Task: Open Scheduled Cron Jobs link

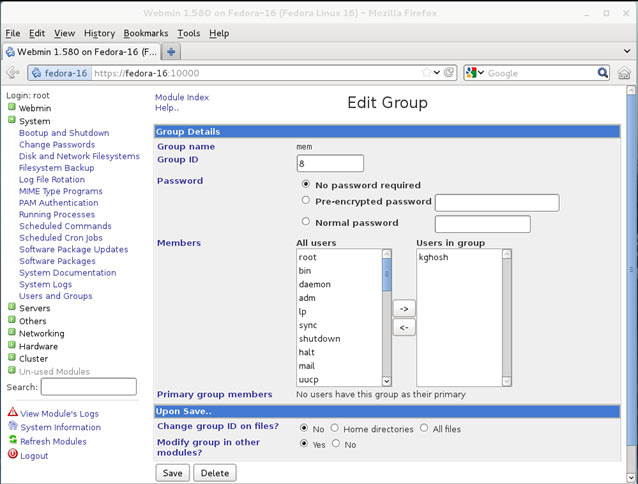Action: 61,238
